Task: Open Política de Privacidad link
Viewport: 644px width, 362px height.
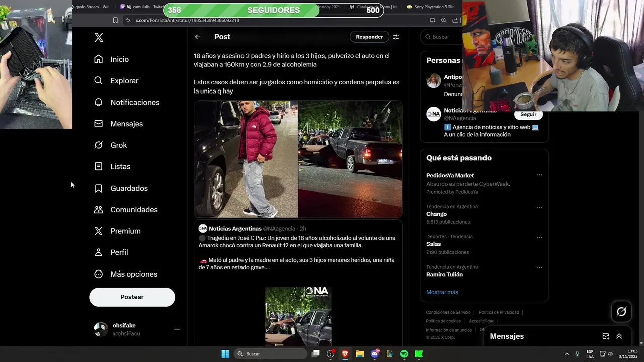Action: coord(499,312)
